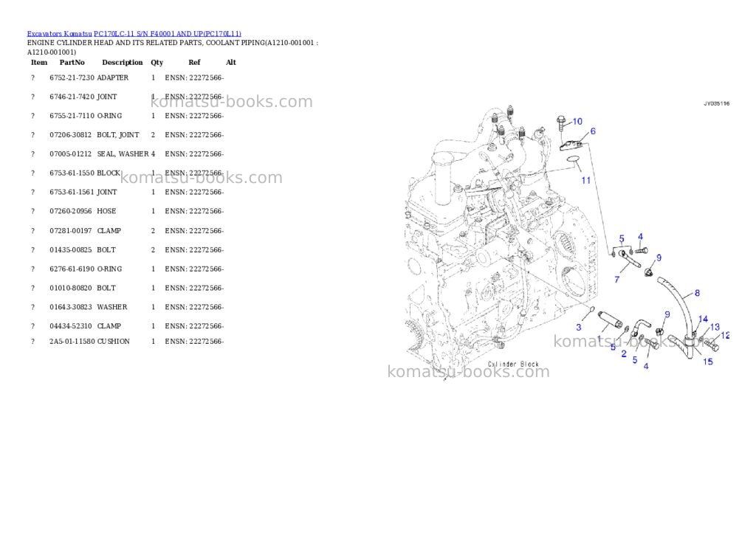Click the CUSHION description
This screenshot has width=756, height=535.
(x=113, y=341)
